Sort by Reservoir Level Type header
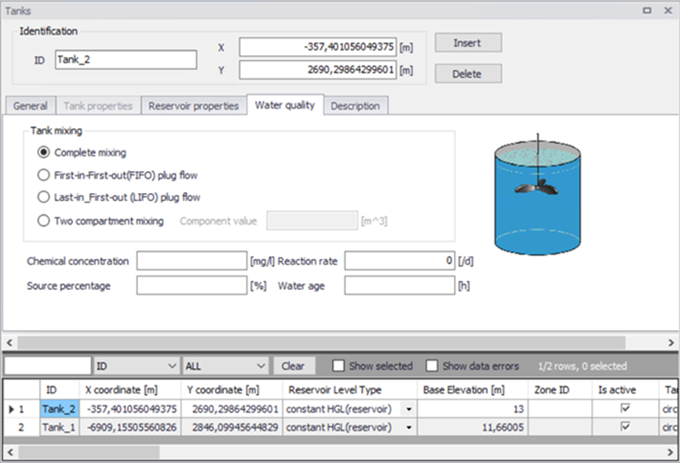Viewport: 680px width, 463px height. click(350, 390)
